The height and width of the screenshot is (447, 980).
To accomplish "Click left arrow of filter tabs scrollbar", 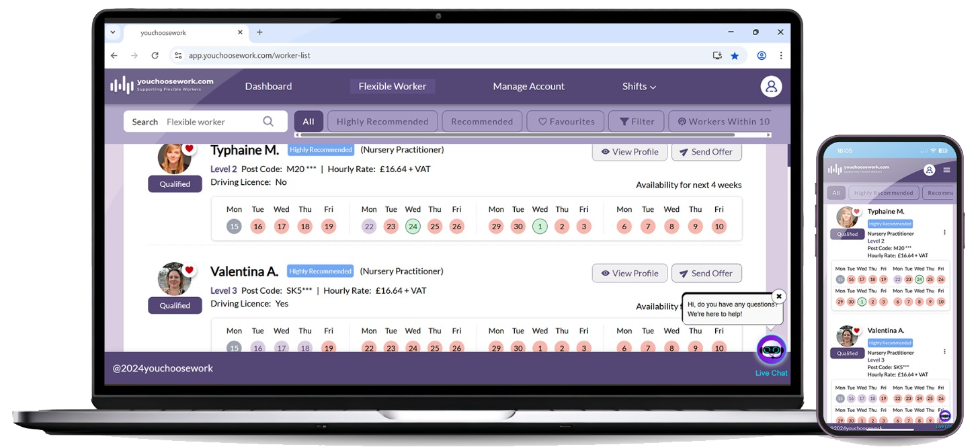I will click(x=297, y=135).
